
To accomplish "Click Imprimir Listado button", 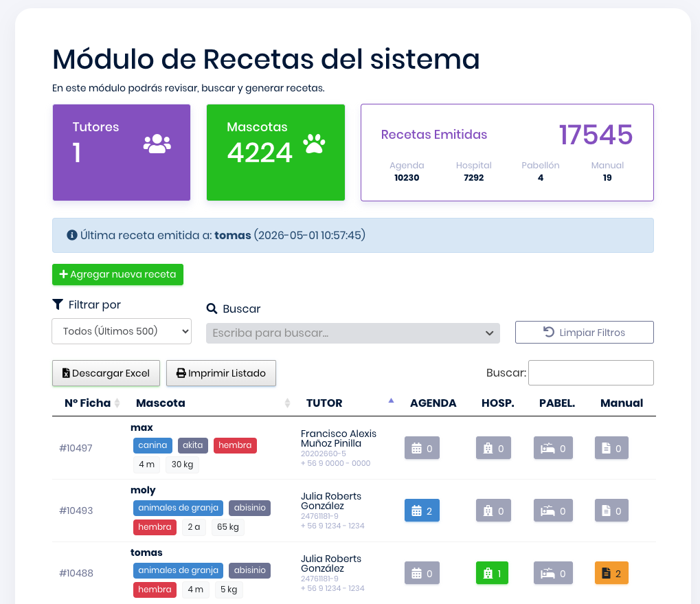I will pos(221,373).
